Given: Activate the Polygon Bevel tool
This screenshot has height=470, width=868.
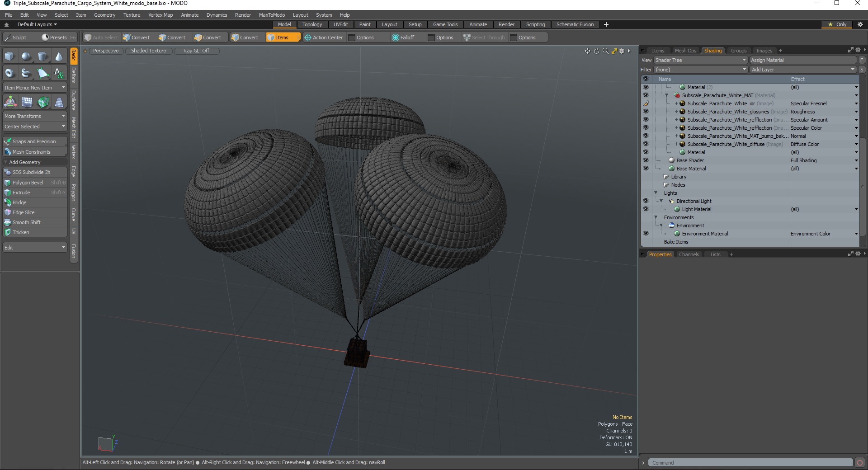Looking at the screenshot, I should [x=35, y=183].
